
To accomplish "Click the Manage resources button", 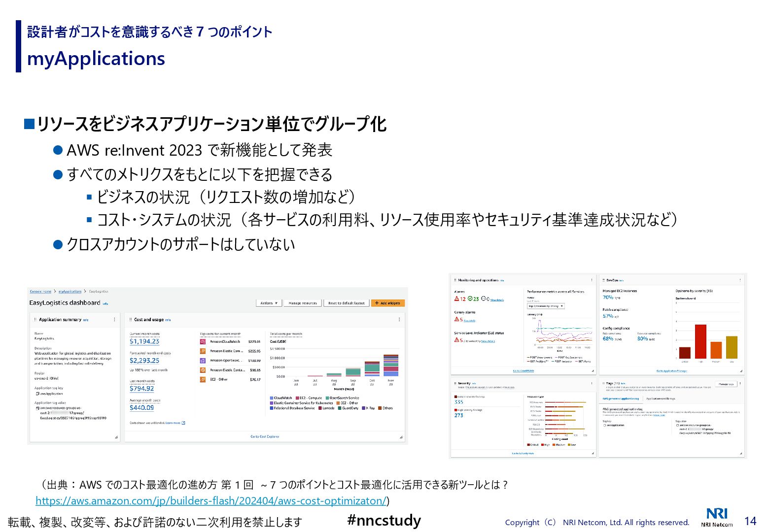I will pyautogui.click(x=303, y=303).
